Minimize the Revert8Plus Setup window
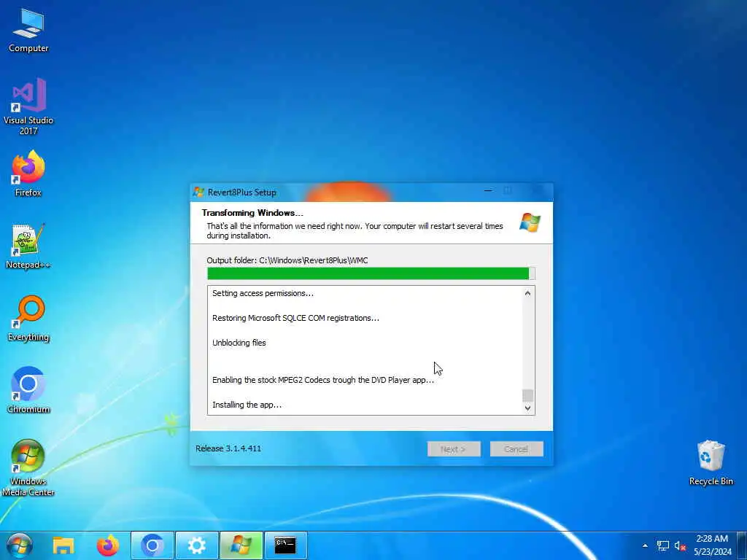 [488, 191]
